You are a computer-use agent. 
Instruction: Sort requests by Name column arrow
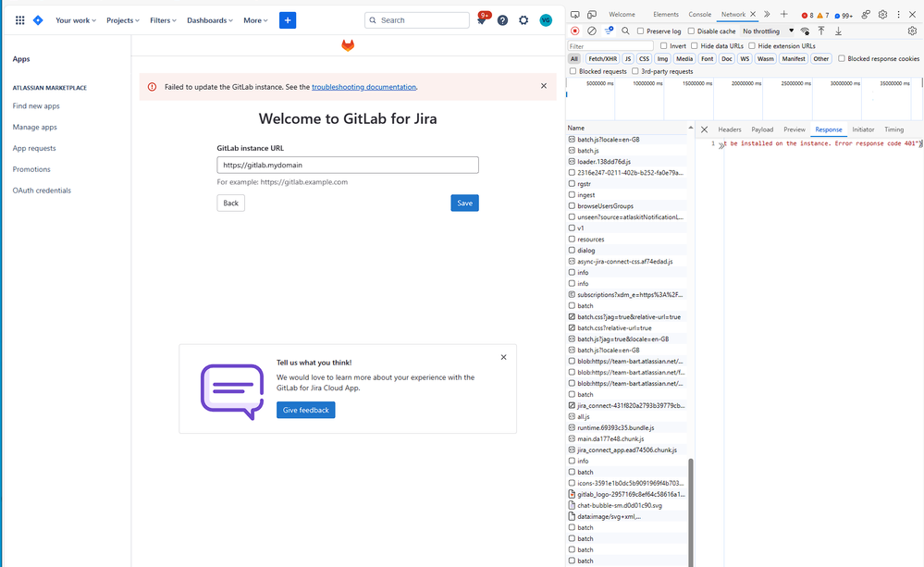[690, 128]
